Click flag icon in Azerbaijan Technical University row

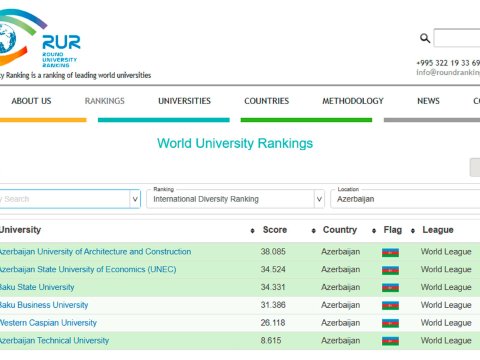point(390,341)
